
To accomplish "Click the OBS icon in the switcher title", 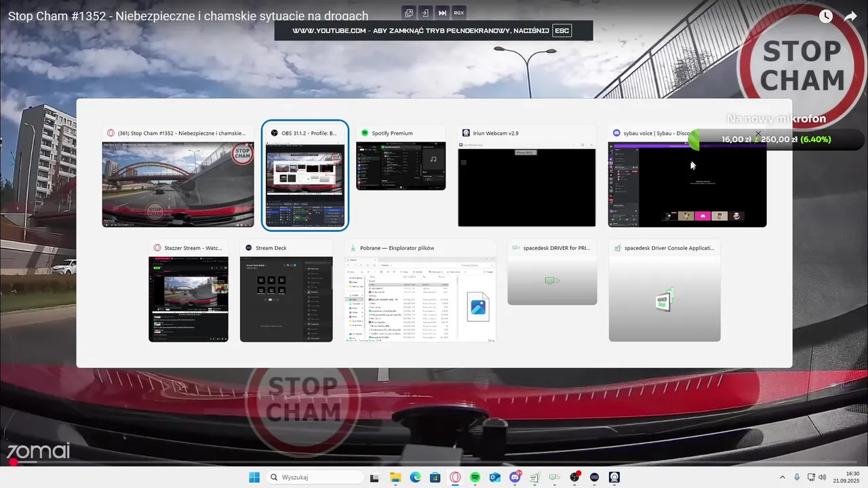I will click(x=274, y=133).
